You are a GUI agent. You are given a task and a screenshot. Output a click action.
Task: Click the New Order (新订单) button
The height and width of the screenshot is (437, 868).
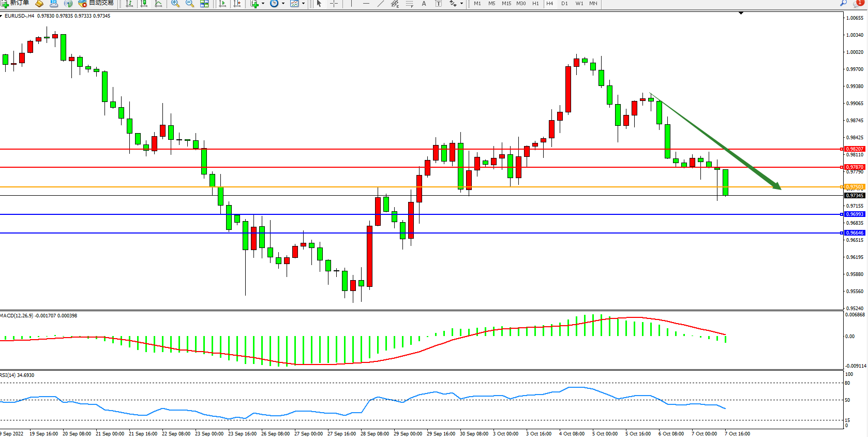click(15, 3)
